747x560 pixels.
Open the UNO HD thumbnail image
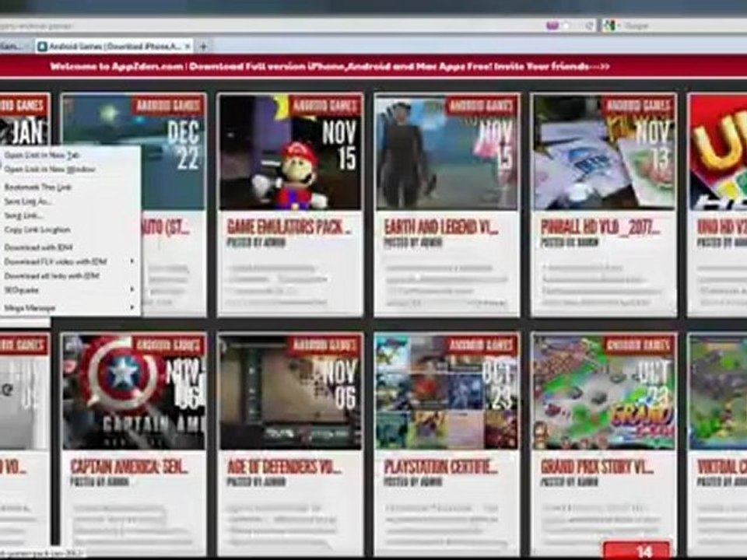pyautogui.click(x=718, y=152)
